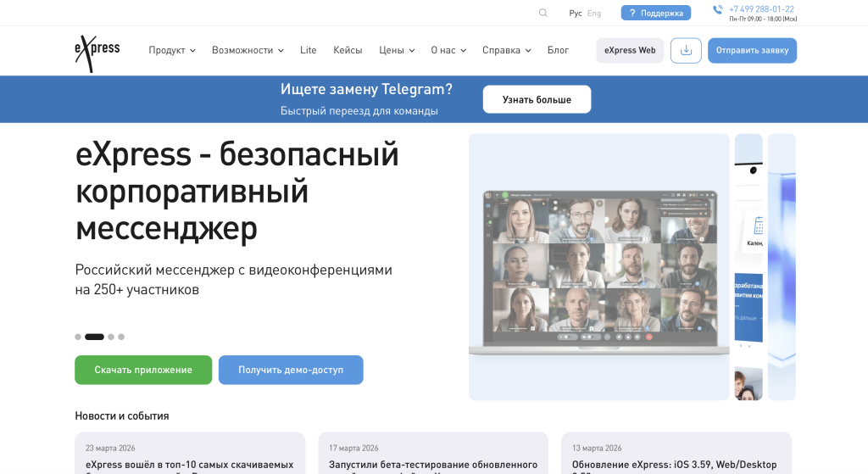This screenshot has height=474, width=868.
Task: Click the search magnifier icon
Action: (x=543, y=13)
